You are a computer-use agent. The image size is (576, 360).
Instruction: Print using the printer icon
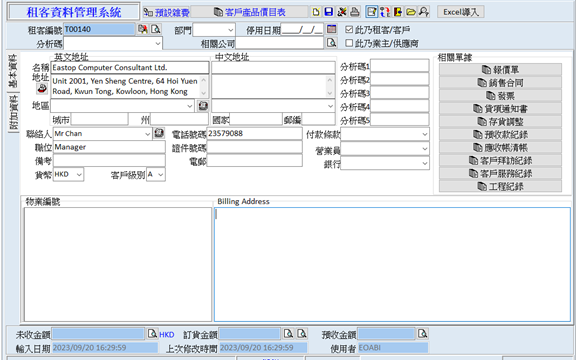coord(354,12)
